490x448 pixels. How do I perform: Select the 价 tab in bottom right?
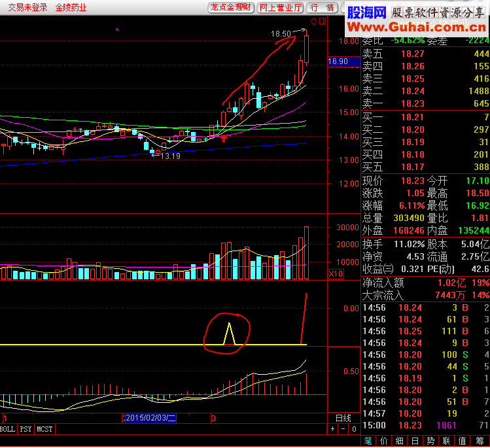pyautogui.click(x=383, y=441)
